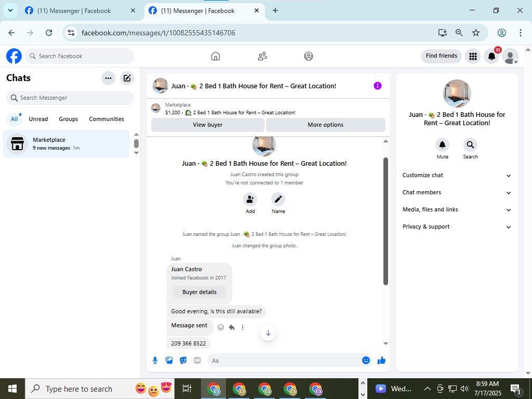The image size is (532, 399).
Task: Search in conversation magnifier icon
Action: tap(470, 145)
